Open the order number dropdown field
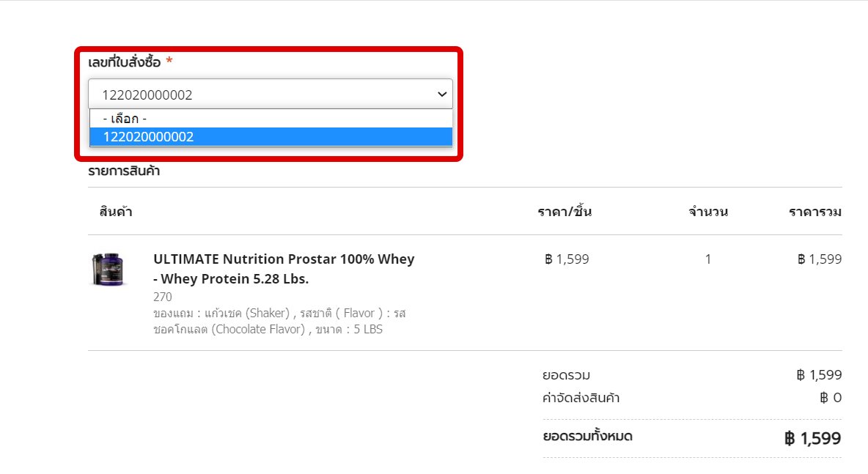 click(270, 94)
